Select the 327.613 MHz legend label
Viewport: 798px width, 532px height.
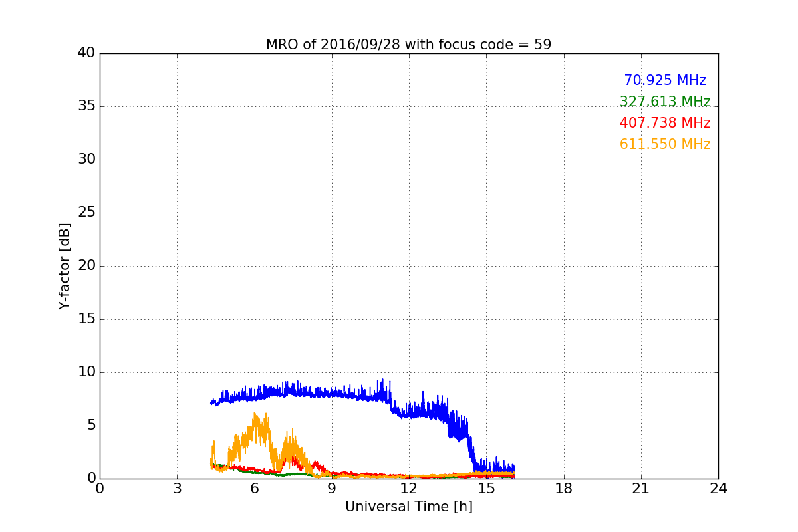(665, 102)
